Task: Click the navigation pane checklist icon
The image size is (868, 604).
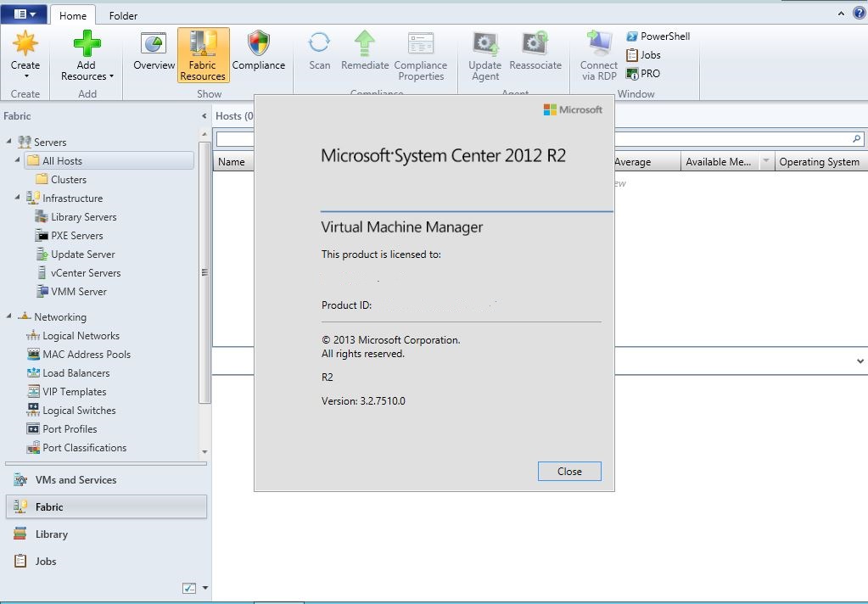Action: 189,588
